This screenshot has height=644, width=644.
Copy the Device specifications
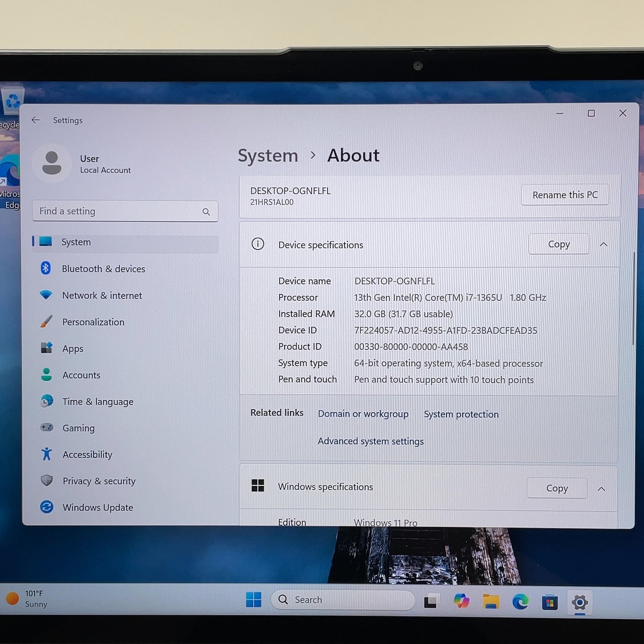tap(559, 244)
